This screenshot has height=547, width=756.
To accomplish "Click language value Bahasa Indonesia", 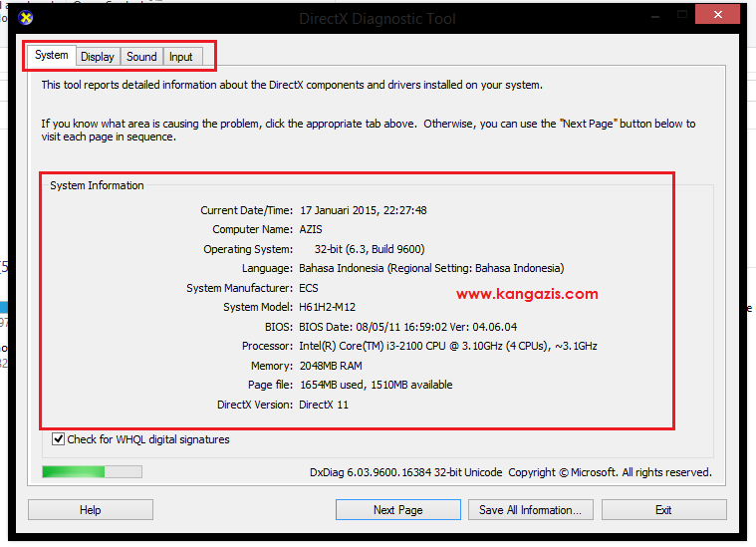I will click(431, 268).
